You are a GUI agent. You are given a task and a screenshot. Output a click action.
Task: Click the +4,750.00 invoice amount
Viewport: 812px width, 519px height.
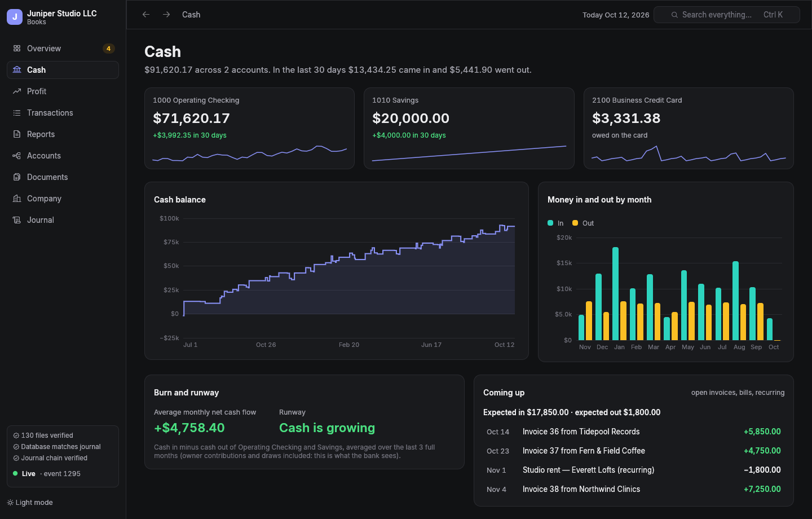pyautogui.click(x=762, y=451)
